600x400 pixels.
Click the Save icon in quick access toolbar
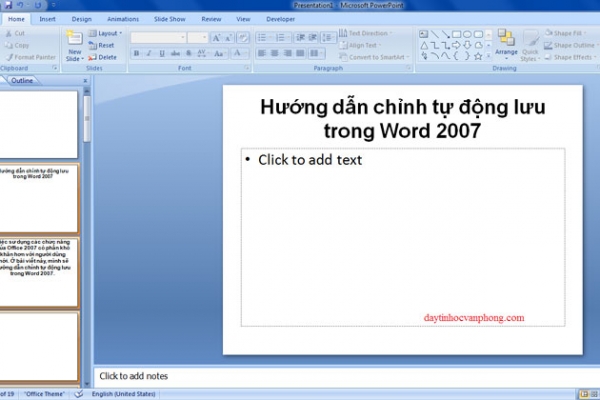point(8,5)
